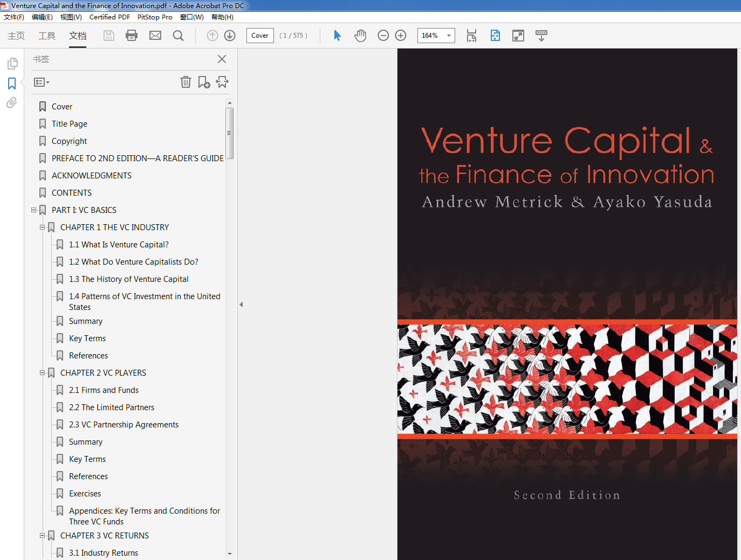Click the page label input field
741x560 pixels.
(x=260, y=36)
